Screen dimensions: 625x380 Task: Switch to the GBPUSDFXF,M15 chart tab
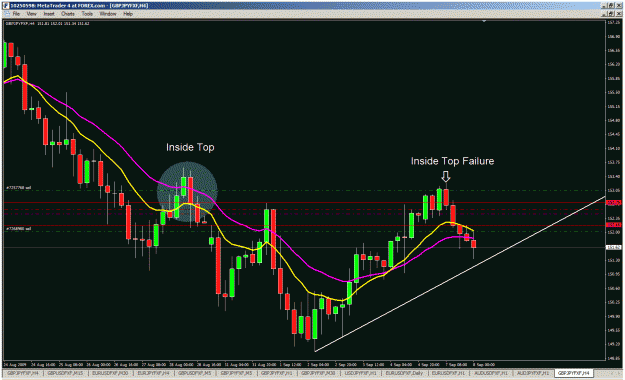pos(65,373)
